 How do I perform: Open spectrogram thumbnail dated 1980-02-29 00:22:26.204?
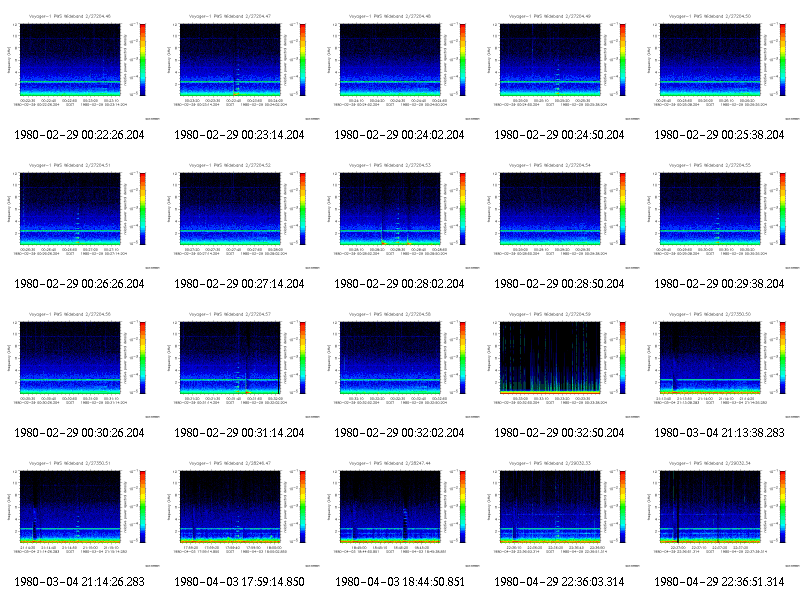point(80,66)
